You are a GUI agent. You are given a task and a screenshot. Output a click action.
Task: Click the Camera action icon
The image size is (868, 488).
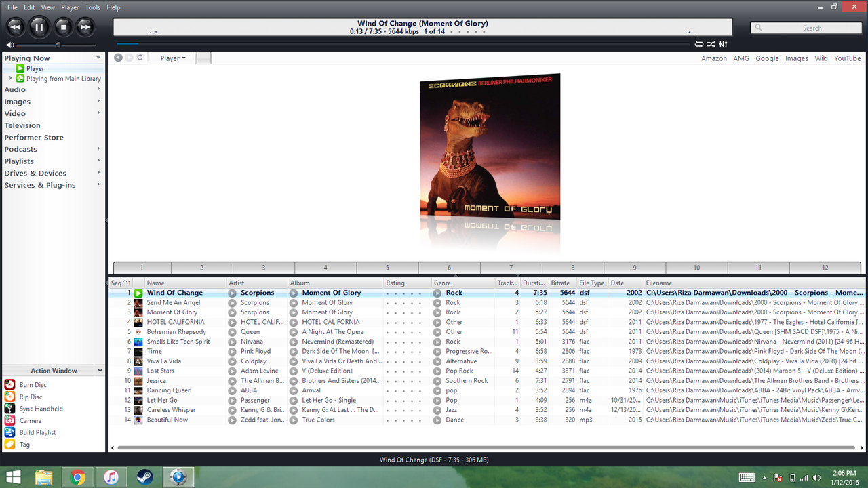pyautogui.click(x=9, y=420)
